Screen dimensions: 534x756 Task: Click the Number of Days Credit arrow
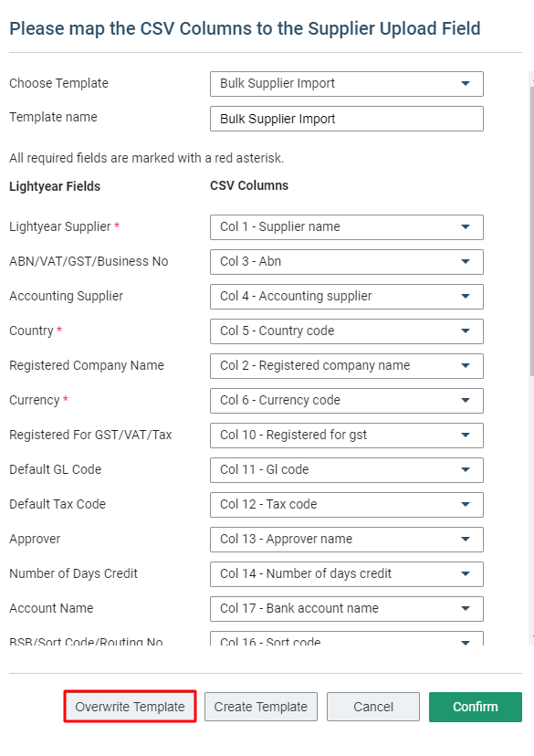[465, 573]
